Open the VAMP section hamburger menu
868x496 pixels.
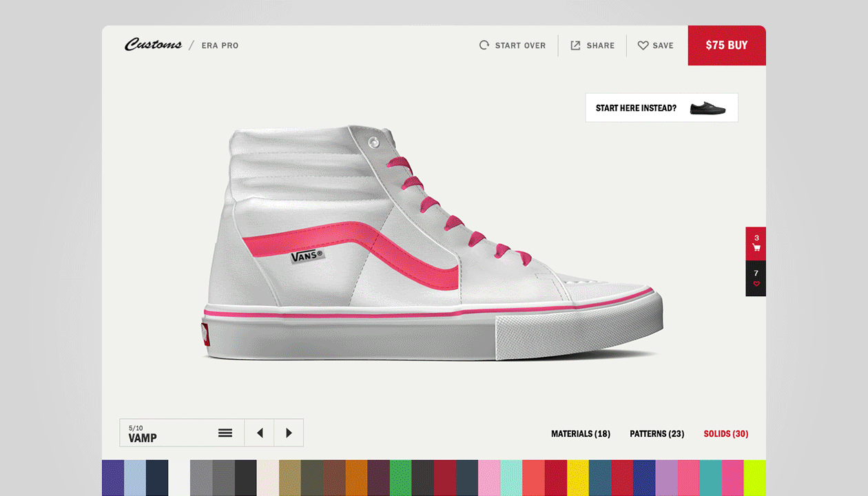pyautogui.click(x=225, y=433)
